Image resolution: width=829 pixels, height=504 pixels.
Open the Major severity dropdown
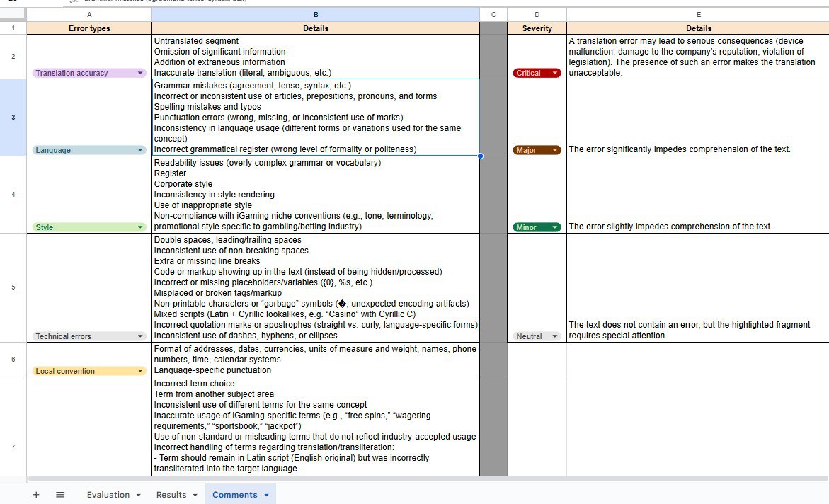pyautogui.click(x=555, y=150)
